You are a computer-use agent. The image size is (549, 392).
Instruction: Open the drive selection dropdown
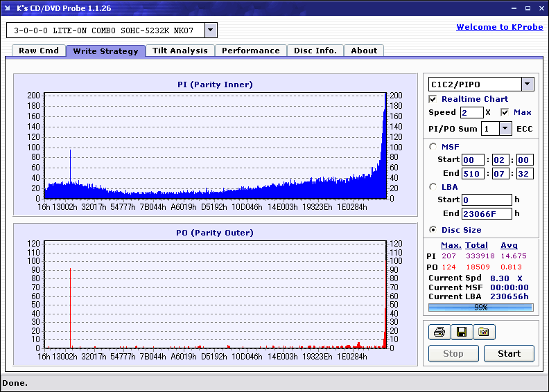[x=211, y=30]
